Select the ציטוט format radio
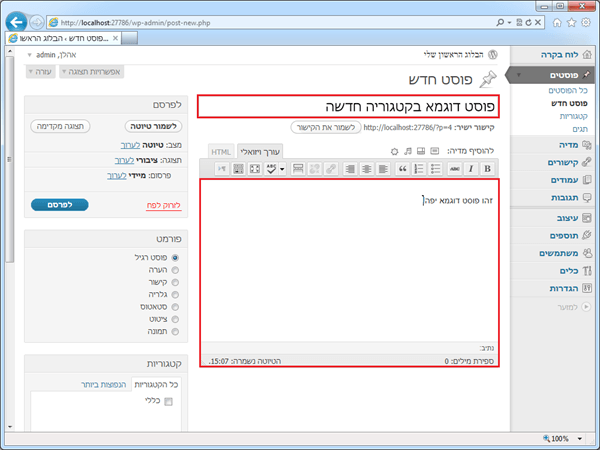This screenshot has width=600, height=450. [175, 319]
